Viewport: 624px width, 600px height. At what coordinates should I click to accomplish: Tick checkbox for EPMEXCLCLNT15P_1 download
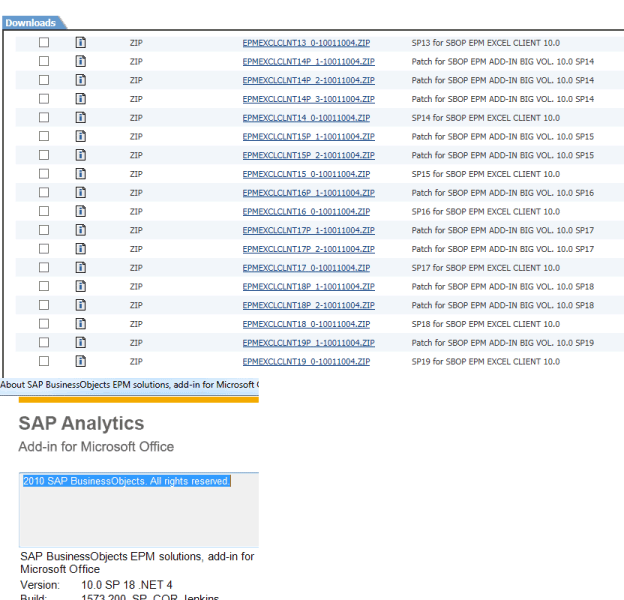tap(44, 136)
